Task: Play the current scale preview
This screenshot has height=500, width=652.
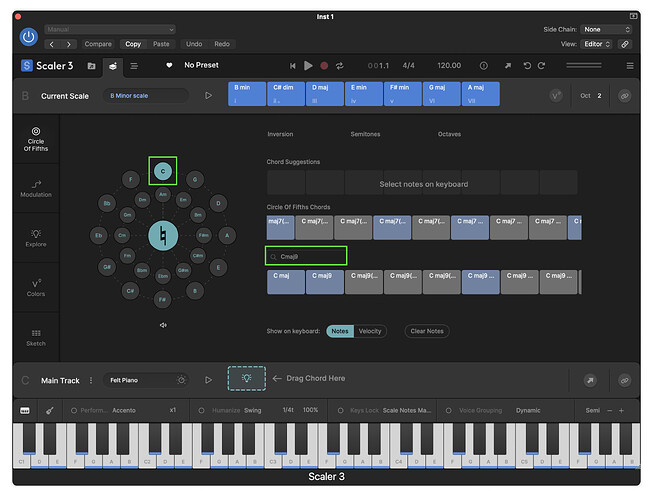Action: point(208,96)
